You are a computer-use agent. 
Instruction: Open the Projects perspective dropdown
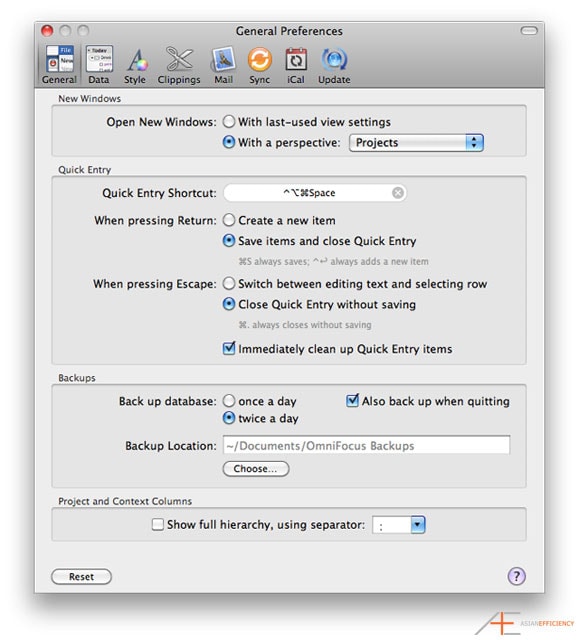coord(416,142)
